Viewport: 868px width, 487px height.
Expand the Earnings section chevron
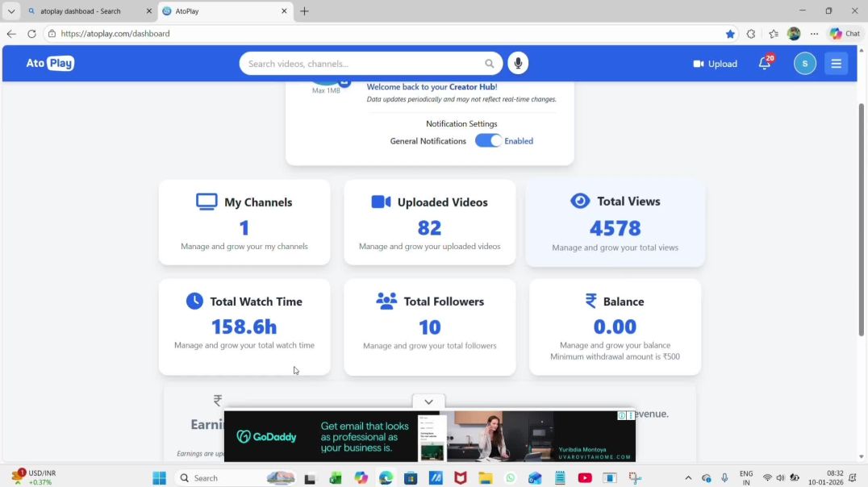pos(428,401)
